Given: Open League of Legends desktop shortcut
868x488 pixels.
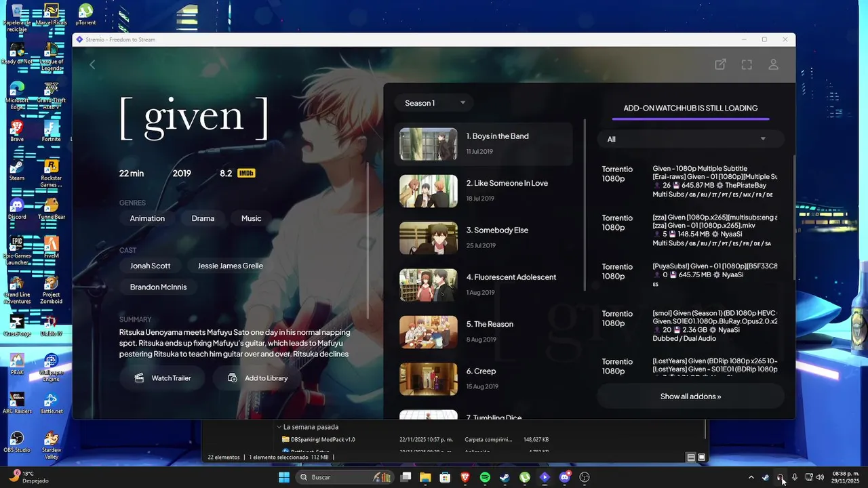Looking at the screenshot, I should point(51,57).
